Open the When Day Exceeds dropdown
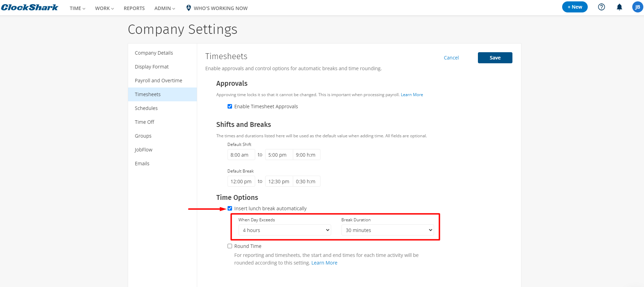Image resolution: width=644 pixels, height=287 pixels. [x=285, y=230]
